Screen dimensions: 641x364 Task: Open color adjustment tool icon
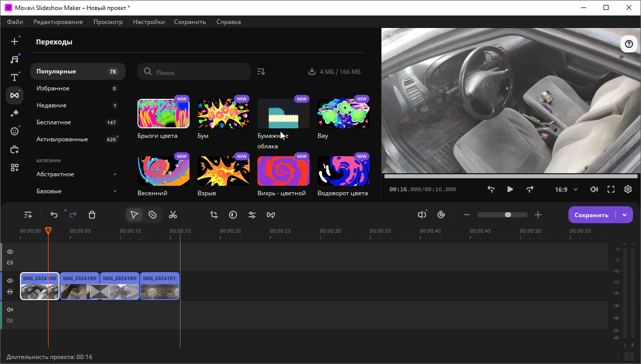[233, 215]
